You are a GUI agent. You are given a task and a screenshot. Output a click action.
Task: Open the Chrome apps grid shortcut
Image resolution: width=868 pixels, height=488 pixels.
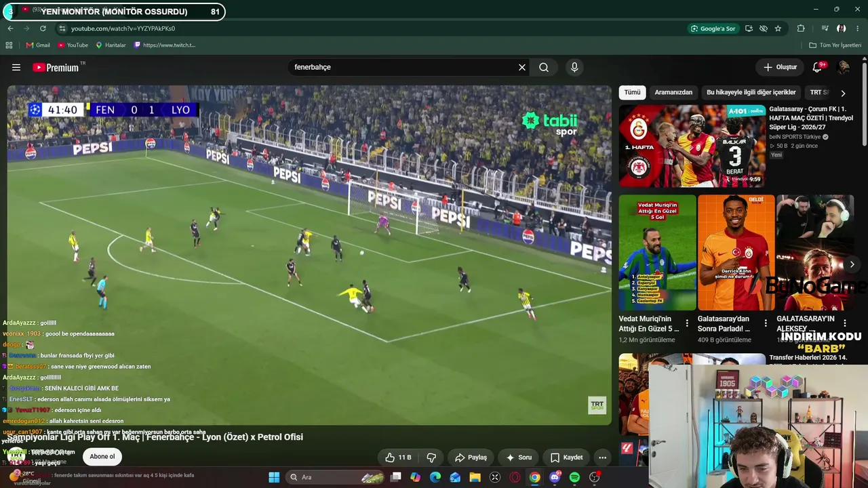coord(9,45)
